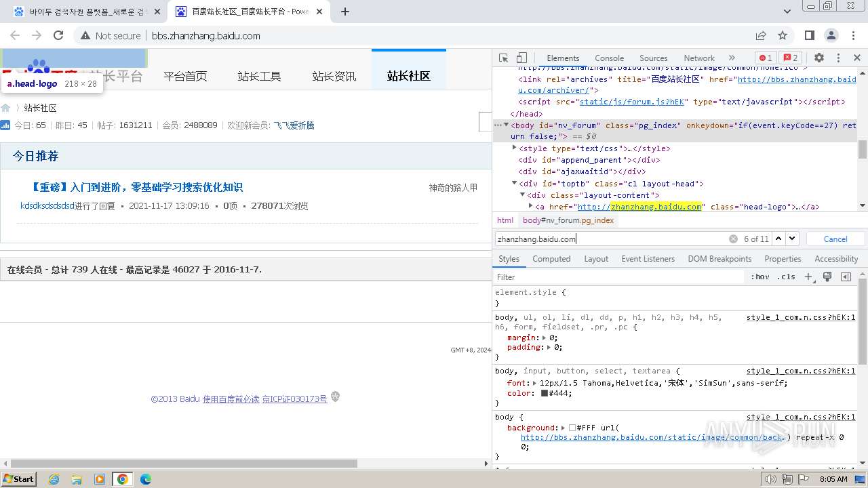Expand the padding shorthand property
Viewport: 868px width, 488px height.
549,347
